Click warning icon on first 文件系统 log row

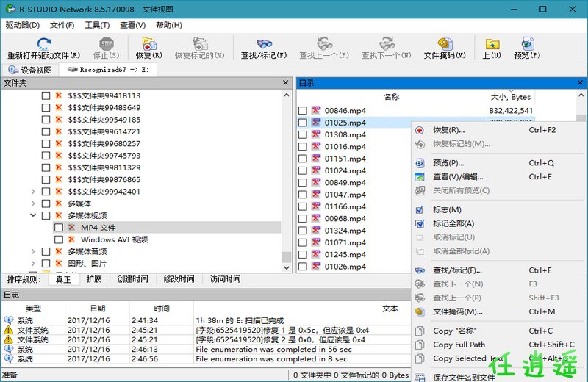coord(8,330)
